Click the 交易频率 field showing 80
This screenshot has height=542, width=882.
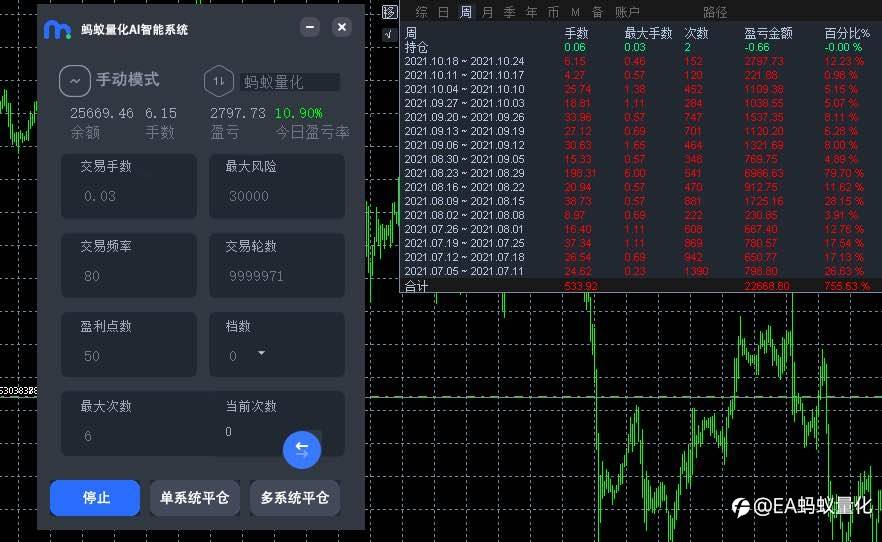click(x=129, y=265)
